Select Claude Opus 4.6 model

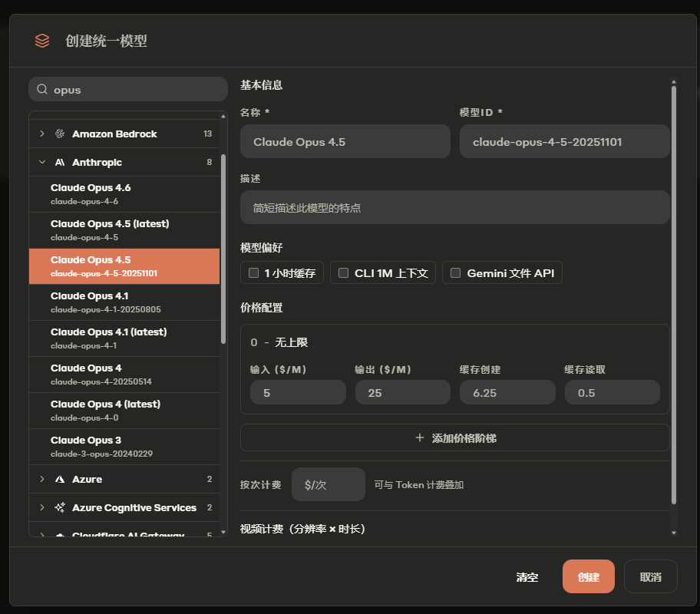tap(124, 194)
